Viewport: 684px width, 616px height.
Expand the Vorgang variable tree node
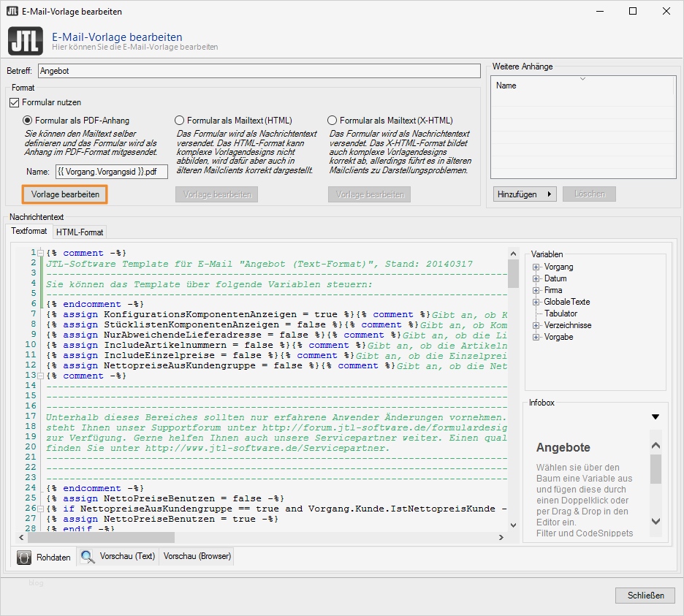(x=536, y=267)
